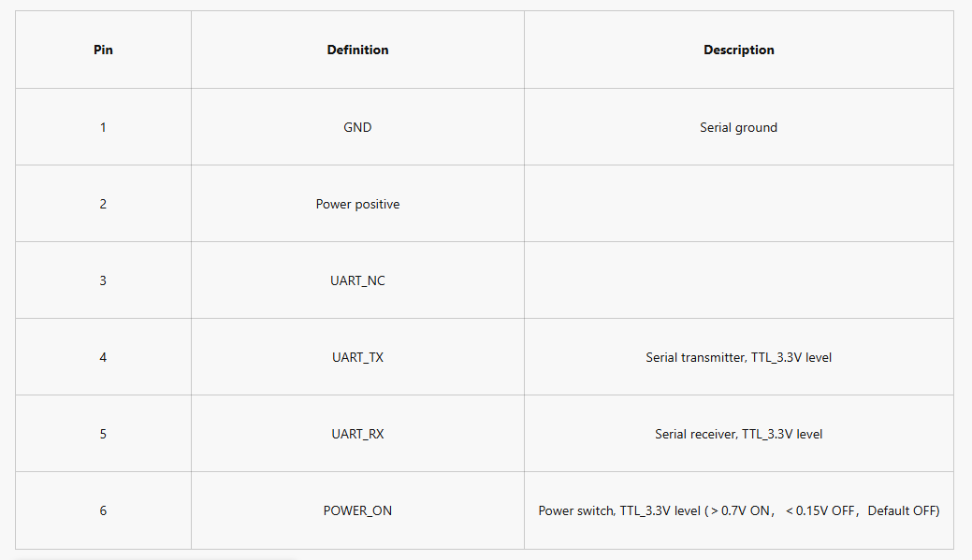Click pin number 4 cell
The height and width of the screenshot is (560, 972).
[x=103, y=357]
